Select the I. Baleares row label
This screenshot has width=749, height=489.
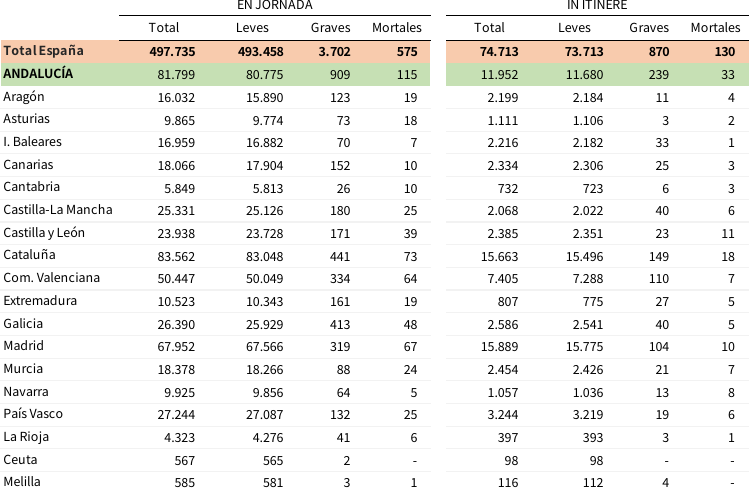[x=33, y=142]
